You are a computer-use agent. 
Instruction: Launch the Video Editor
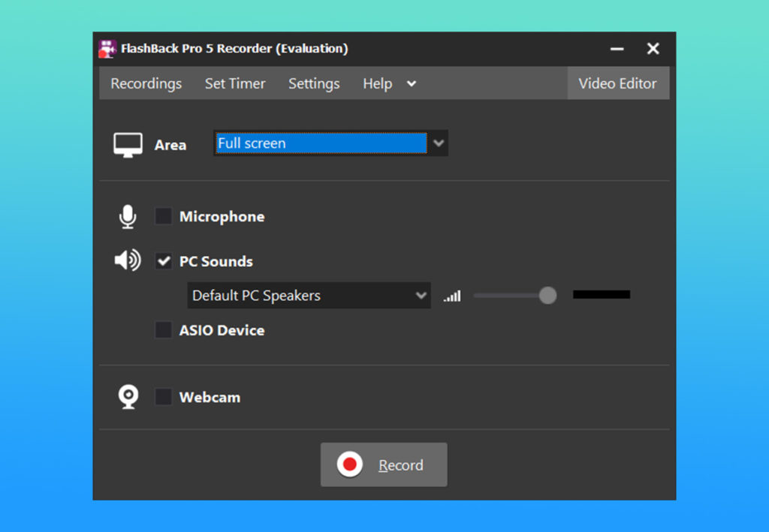click(x=617, y=84)
